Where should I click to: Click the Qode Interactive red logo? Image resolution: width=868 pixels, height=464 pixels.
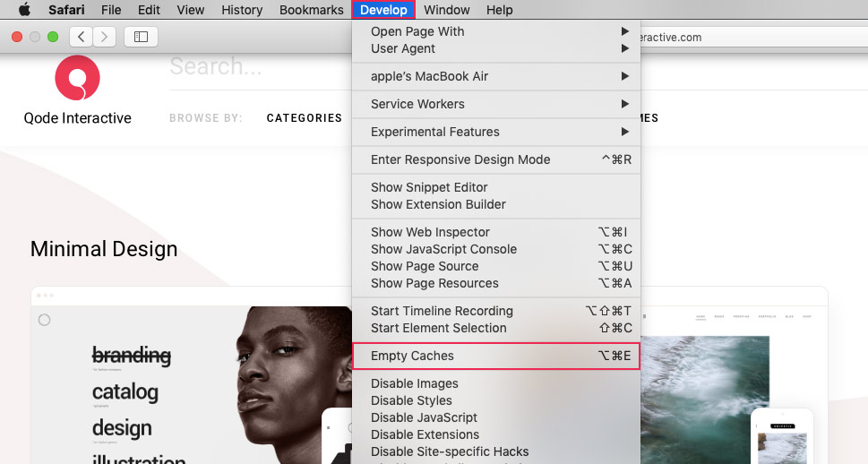click(78, 78)
